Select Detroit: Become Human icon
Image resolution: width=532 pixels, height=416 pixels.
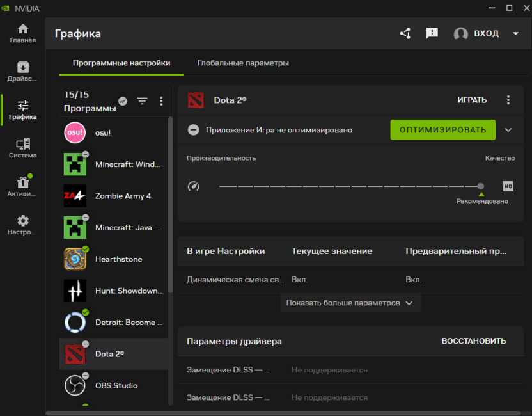tap(75, 323)
